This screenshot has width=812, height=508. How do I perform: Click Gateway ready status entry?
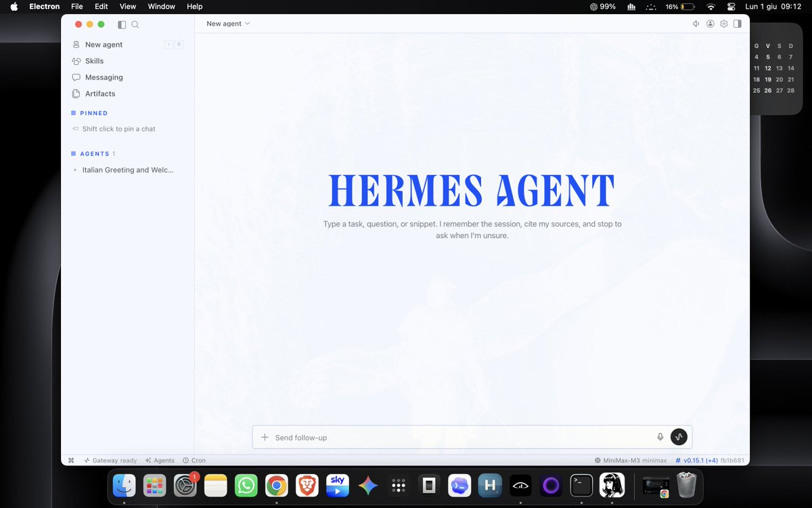pyautogui.click(x=110, y=460)
